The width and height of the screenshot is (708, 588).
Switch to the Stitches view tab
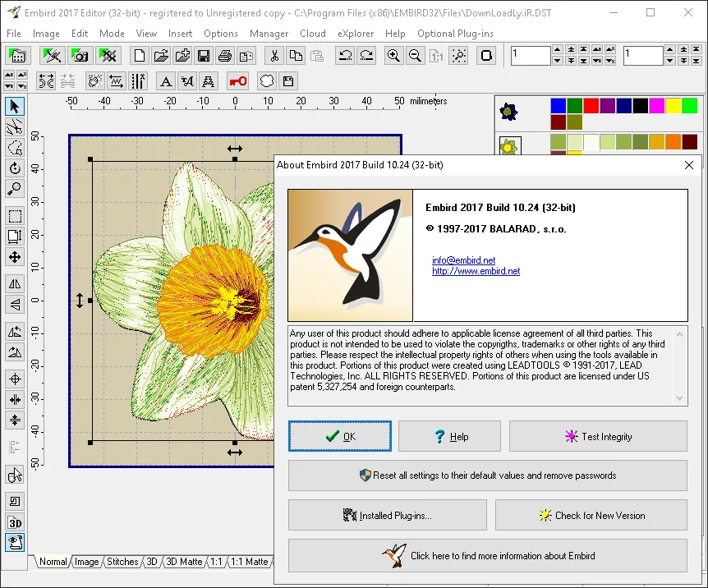[122, 562]
